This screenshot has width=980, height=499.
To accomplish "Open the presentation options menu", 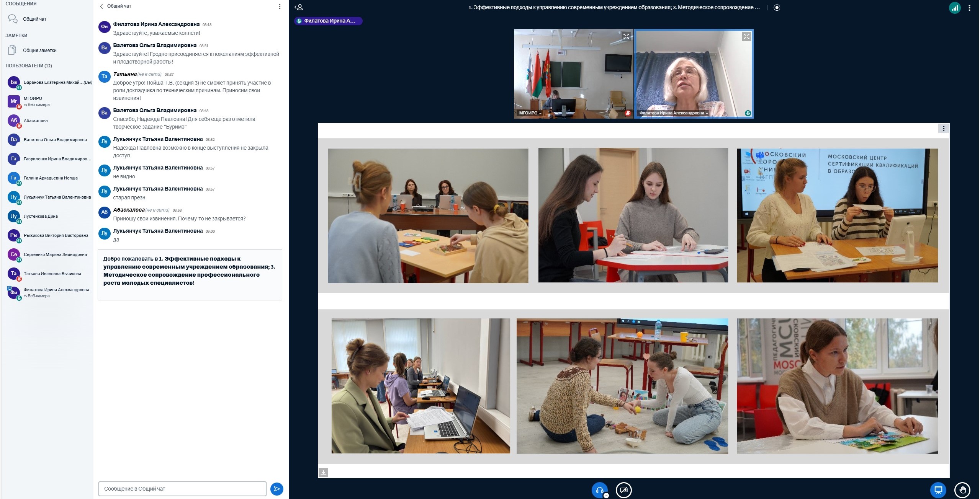I will pyautogui.click(x=943, y=129).
